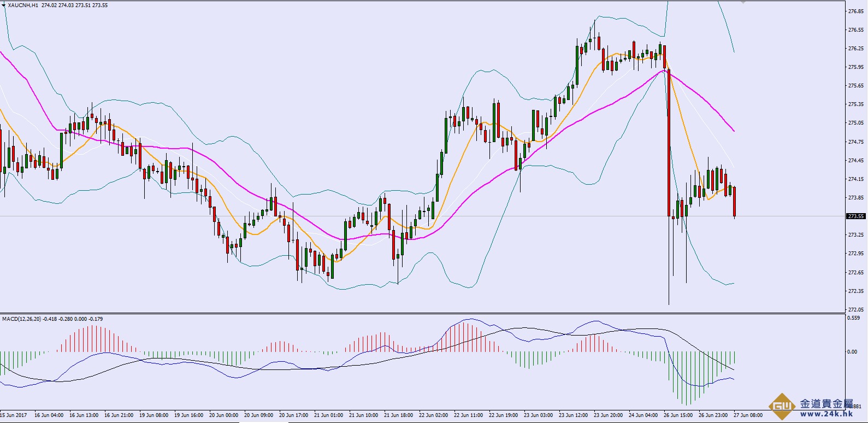Click the MACD scale value 0.559
The height and width of the screenshot is (423, 868).
853,318
